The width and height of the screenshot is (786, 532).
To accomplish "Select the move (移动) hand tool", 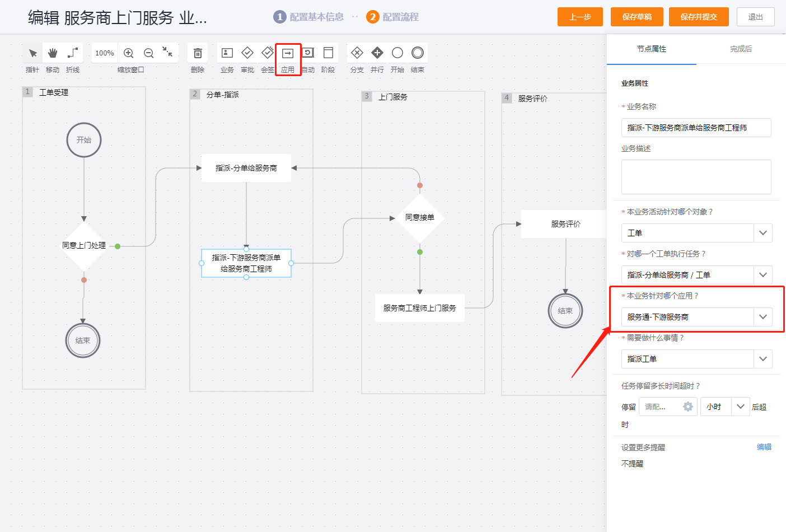I will 53,53.
